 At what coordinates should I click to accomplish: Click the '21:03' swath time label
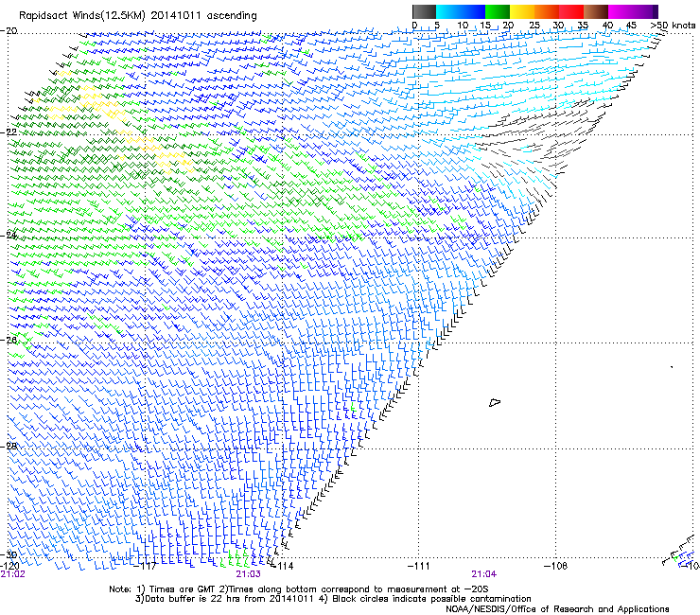point(248,574)
